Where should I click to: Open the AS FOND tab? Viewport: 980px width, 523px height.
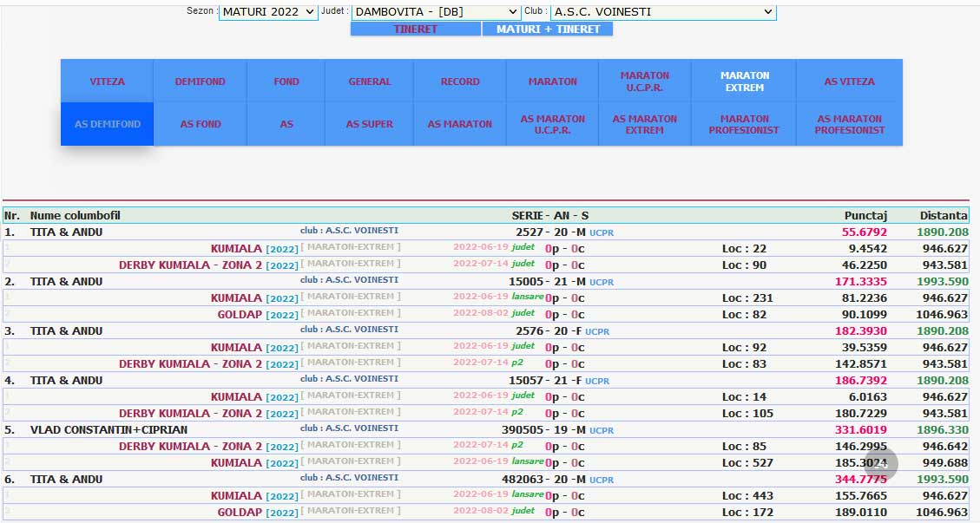click(200, 124)
